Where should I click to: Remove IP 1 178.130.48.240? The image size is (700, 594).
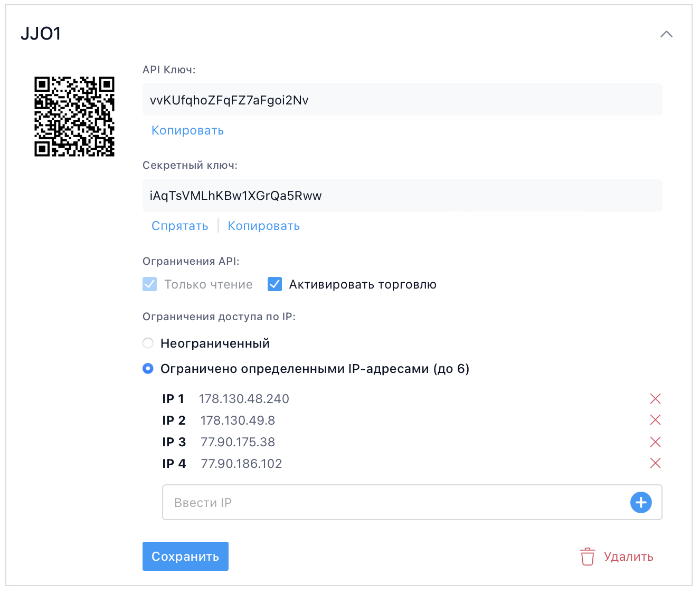655,399
